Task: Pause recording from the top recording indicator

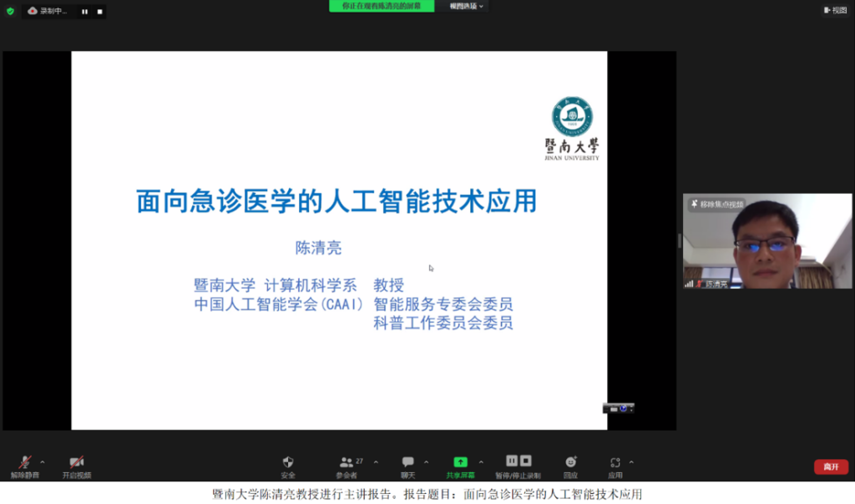Action: (84, 12)
